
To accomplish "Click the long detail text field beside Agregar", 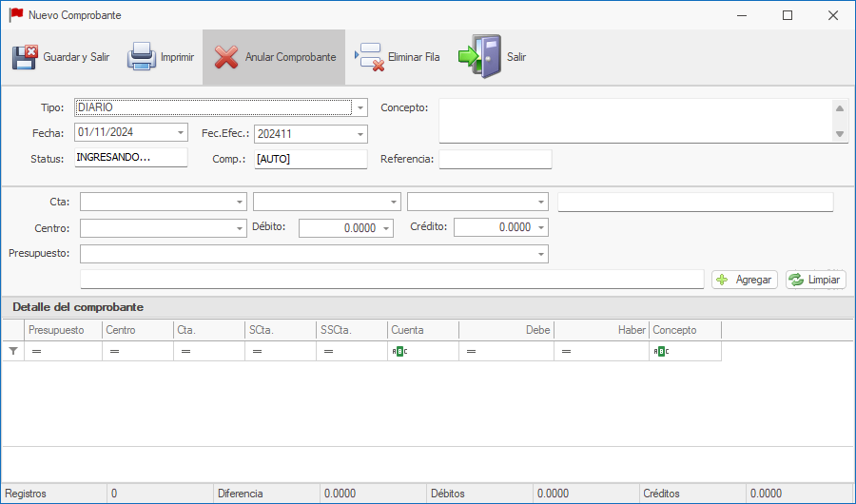I will point(392,279).
